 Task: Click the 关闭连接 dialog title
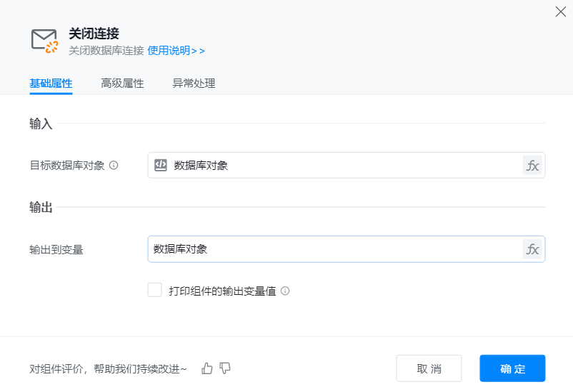point(94,34)
